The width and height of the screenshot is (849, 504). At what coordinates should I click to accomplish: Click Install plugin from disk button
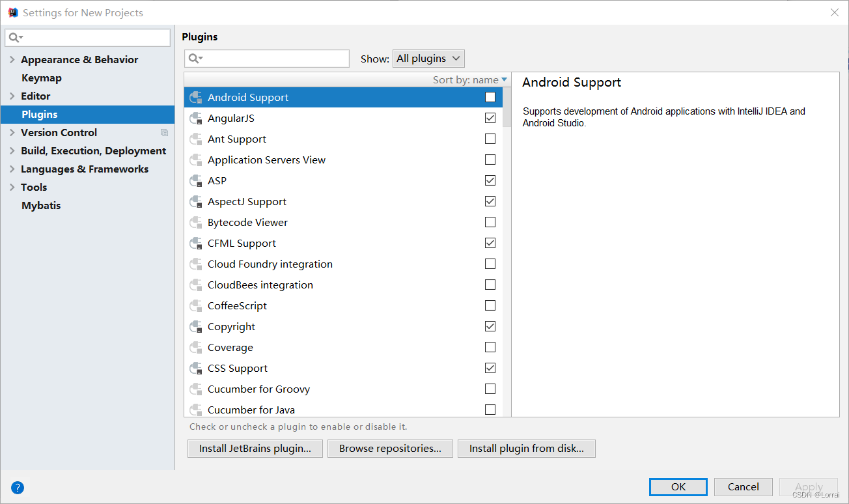pyautogui.click(x=527, y=449)
